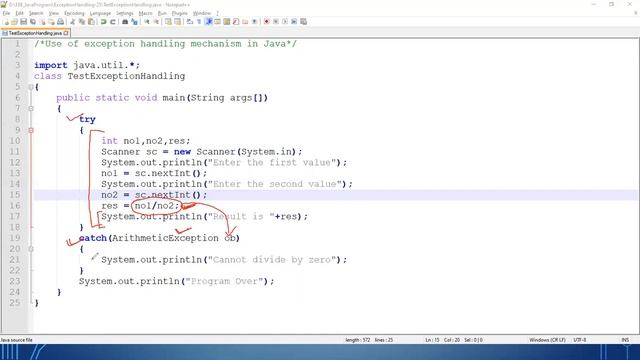Open the Search menu
Image resolution: width=640 pixels, height=360 pixels.
[36, 13]
